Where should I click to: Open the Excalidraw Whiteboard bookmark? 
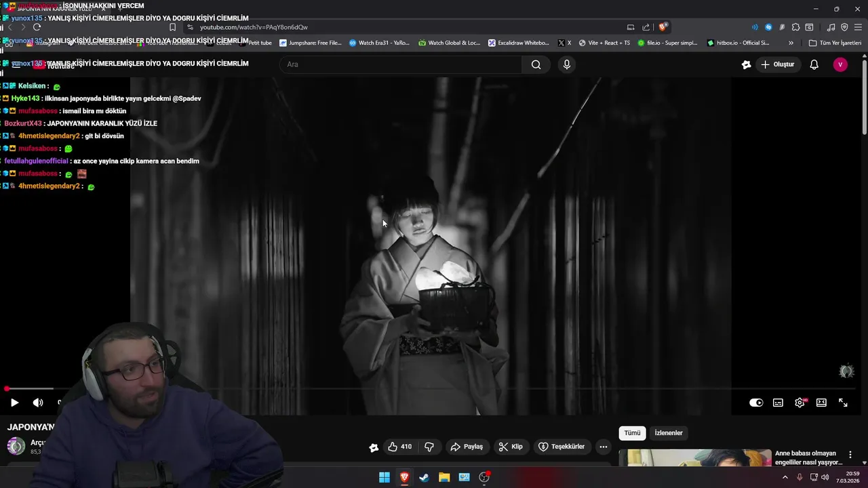pos(519,43)
